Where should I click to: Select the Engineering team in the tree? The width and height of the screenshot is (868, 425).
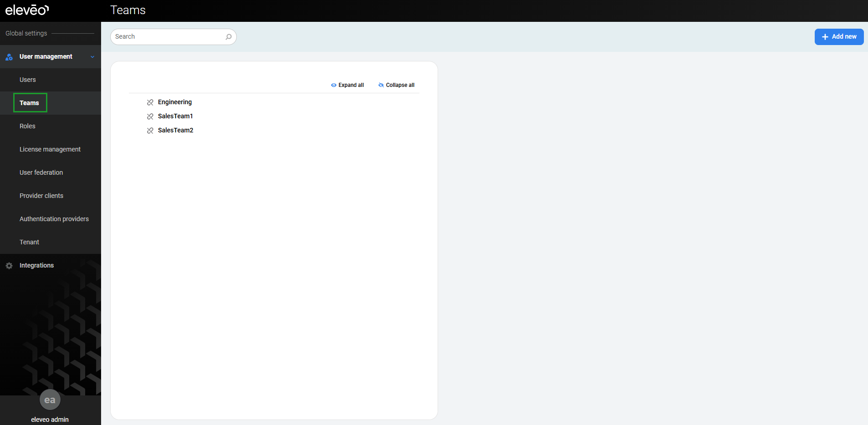click(175, 102)
